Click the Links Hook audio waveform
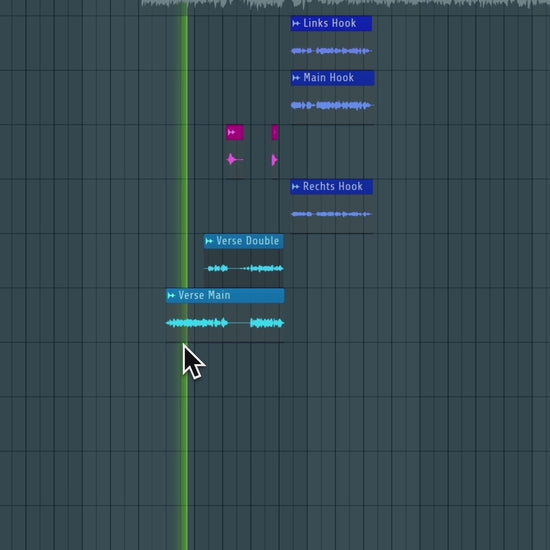The width and height of the screenshot is (550, 550). point(331,51)
